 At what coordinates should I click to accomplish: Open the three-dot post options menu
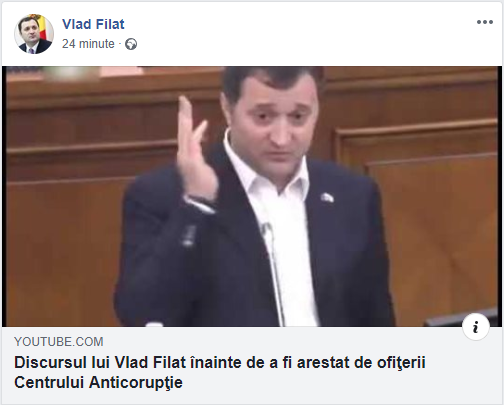[x=485, y=22]
